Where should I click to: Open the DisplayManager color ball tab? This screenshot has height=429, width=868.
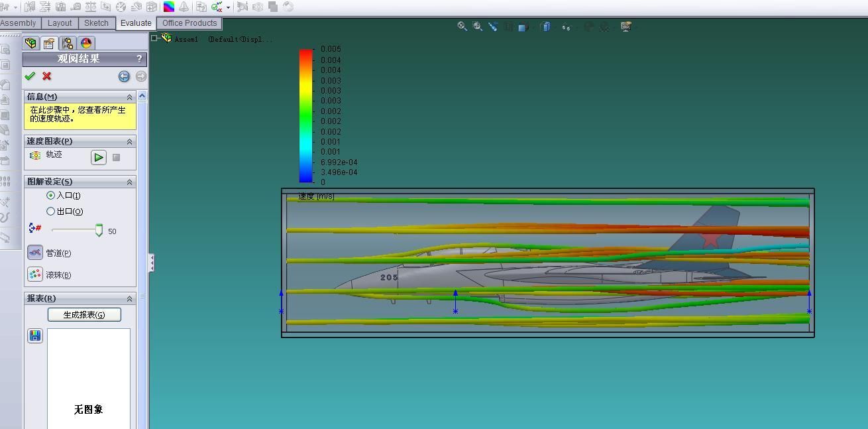[x=86, y=43]
